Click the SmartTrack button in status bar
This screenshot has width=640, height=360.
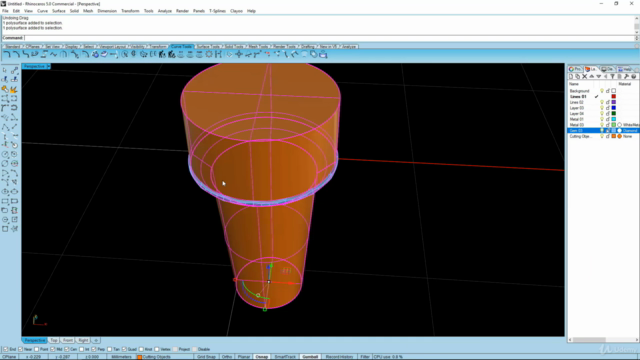[285, 357]
